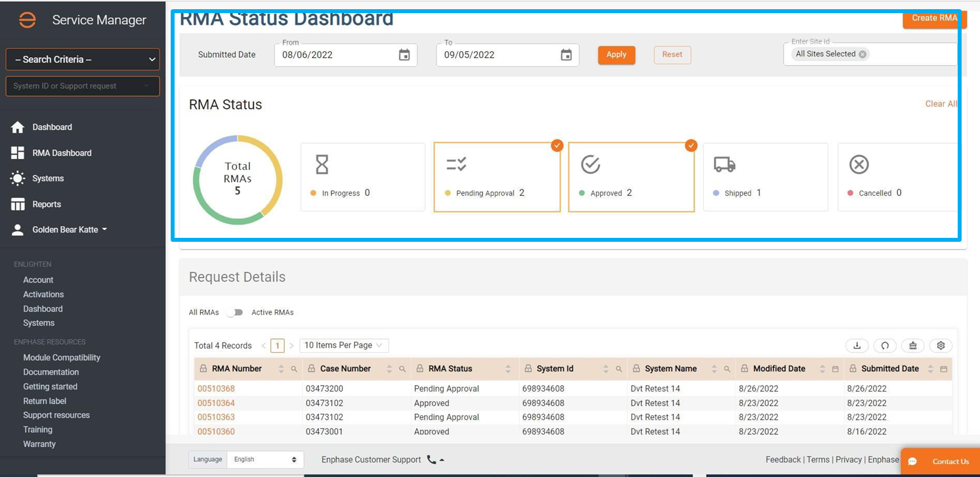Open search filter for Case Number column

(x=402, y=369)
